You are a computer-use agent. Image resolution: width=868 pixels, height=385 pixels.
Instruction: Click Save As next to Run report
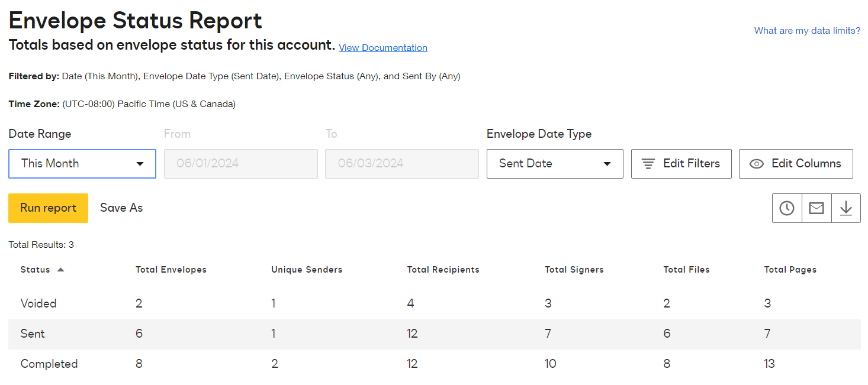pyautogui.click(x=121, y=208)
